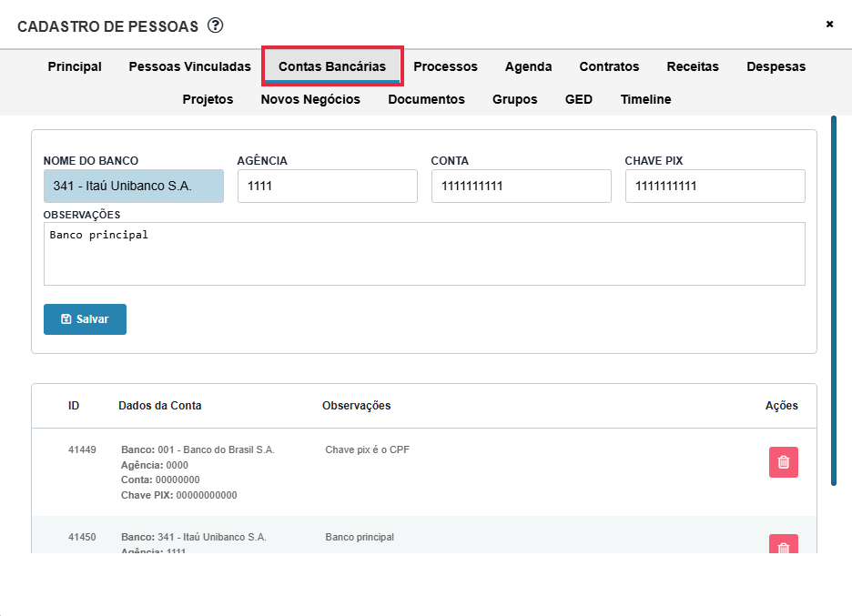This screenshot has width=852, height=616.
Task: Open the Despesas tab
Action: (x=776, y=66)
